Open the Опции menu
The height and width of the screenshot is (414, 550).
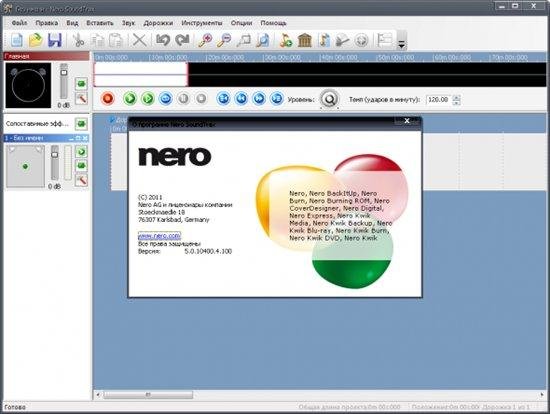tap(241, 23)
